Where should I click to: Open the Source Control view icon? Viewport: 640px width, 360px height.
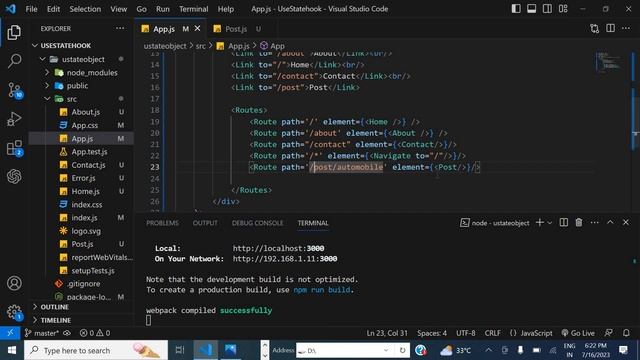pyautogui.click(x=15, y=90)
